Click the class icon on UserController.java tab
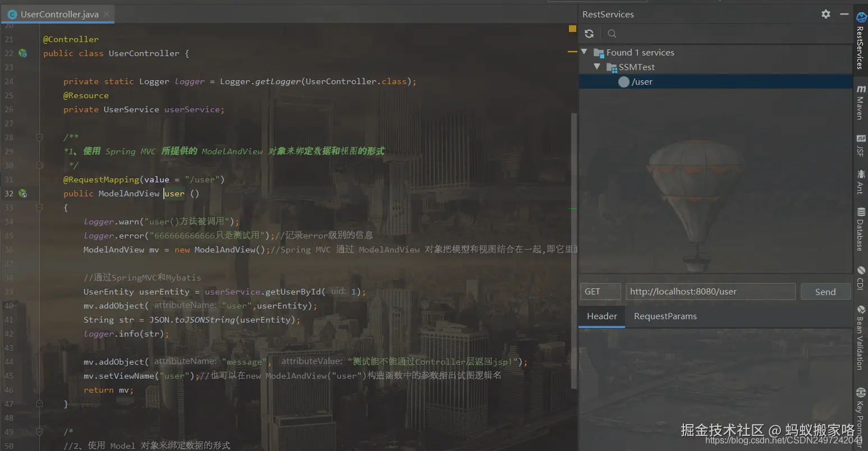Screen dimensions: 868x451 tap(12, 15)
